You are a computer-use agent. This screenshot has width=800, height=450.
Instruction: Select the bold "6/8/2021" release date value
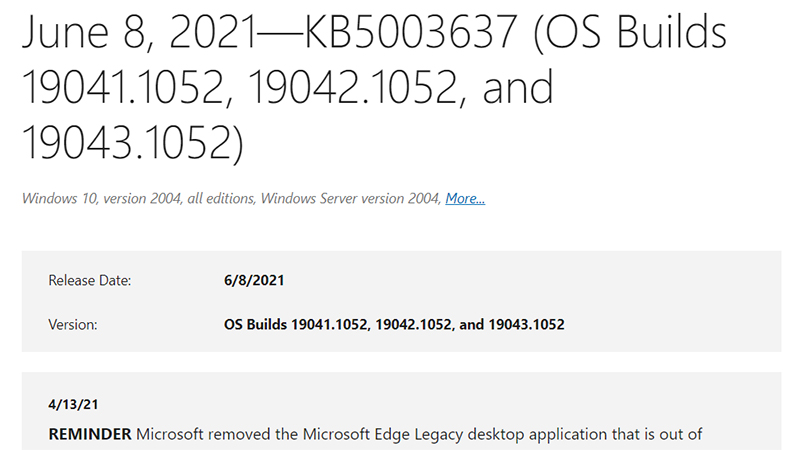(254, 281)
